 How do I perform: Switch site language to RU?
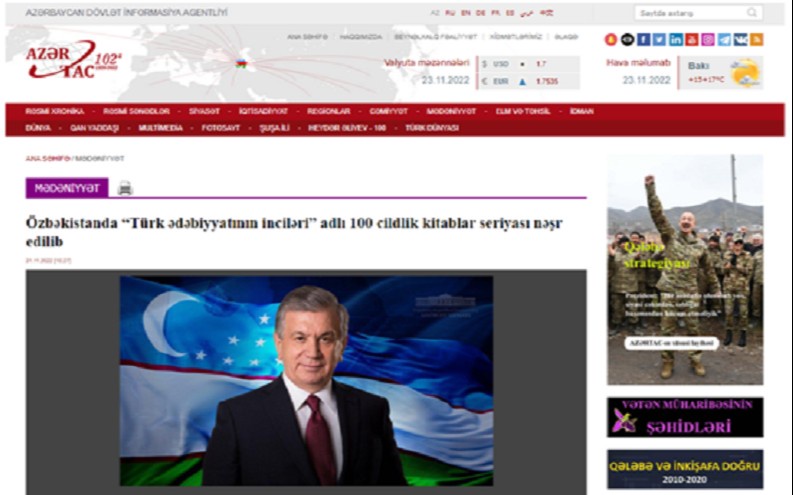click(450, 13)
